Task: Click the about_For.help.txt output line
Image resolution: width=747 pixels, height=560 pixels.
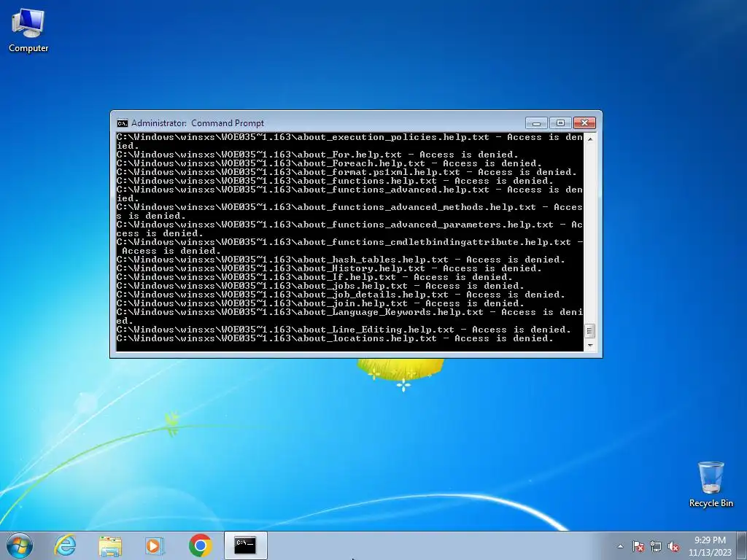Action: tap(317, 155)
